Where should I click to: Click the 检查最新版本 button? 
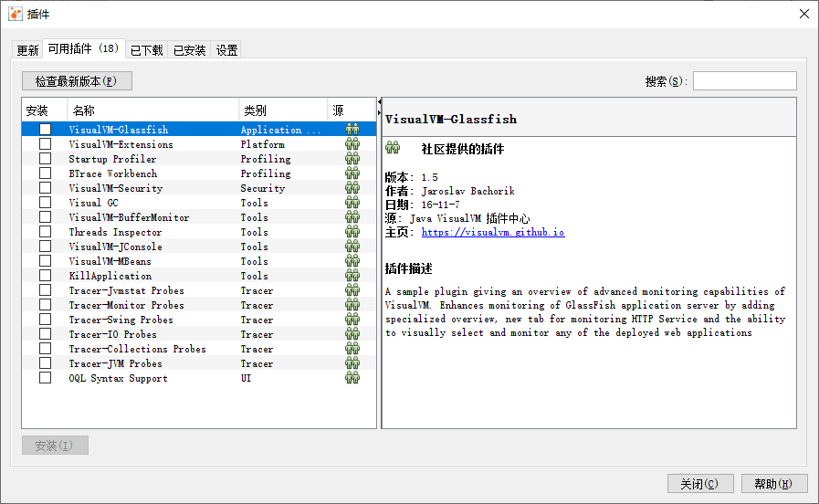coord(77,81)
